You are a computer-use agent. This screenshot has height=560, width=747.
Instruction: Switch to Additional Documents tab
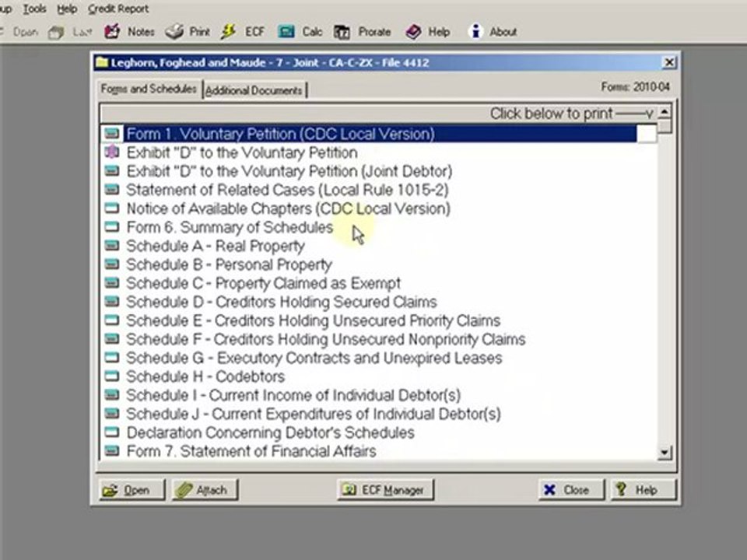pos(254,90)
